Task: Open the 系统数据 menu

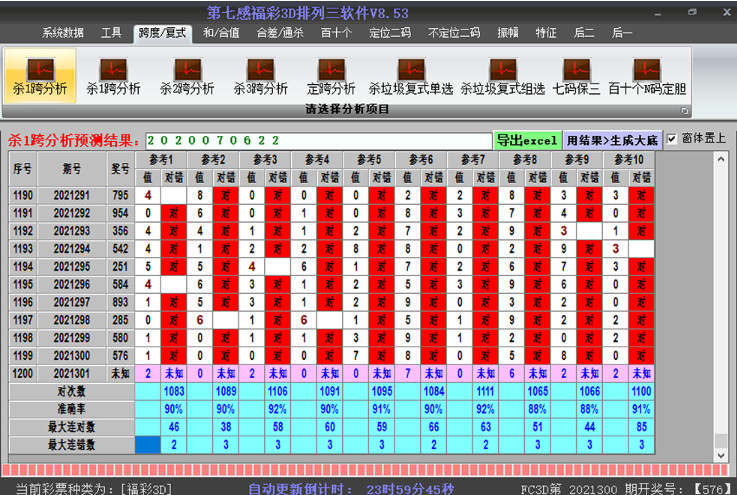Action: coord(63,33)
